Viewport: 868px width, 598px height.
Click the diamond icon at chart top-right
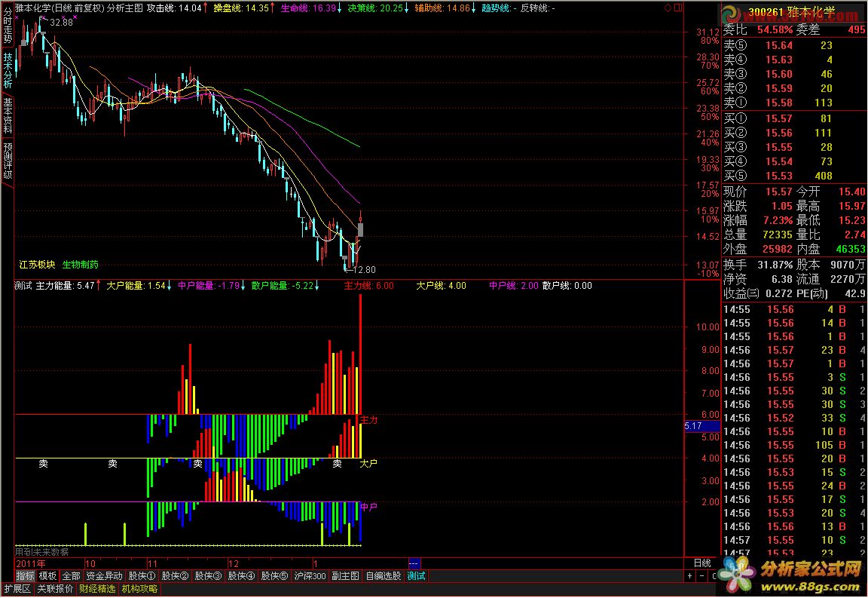(x=668, y=8)
